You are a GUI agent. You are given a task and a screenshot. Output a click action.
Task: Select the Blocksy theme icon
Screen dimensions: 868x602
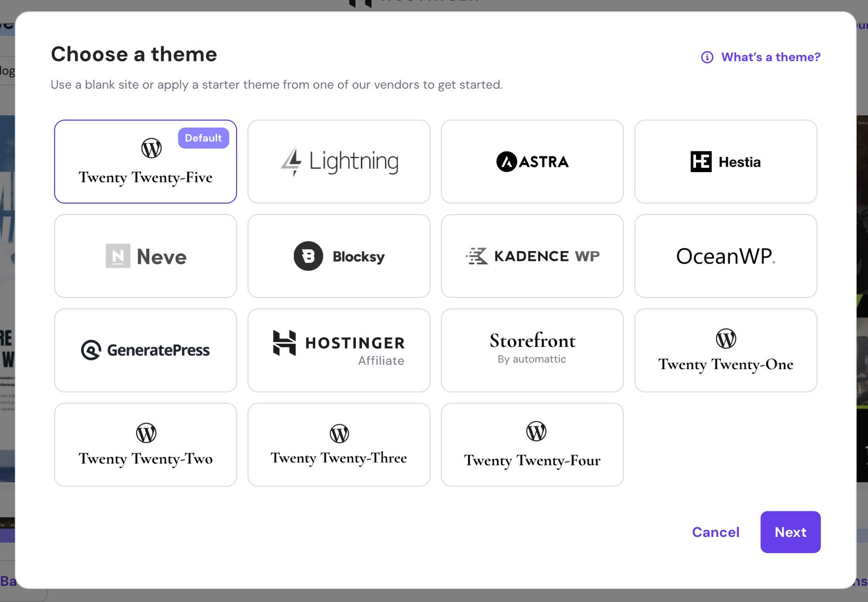(339, 256)
